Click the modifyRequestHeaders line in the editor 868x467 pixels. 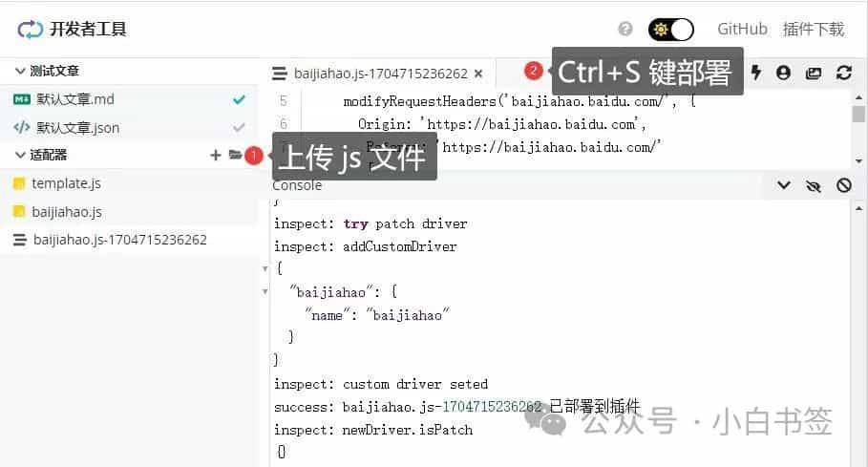(x=519, y=101)
